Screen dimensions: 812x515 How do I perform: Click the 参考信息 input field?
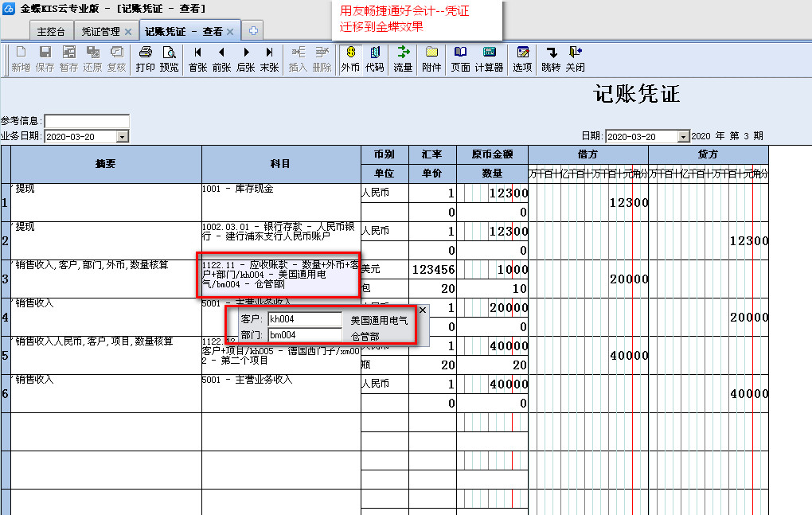tap(86, 121)
